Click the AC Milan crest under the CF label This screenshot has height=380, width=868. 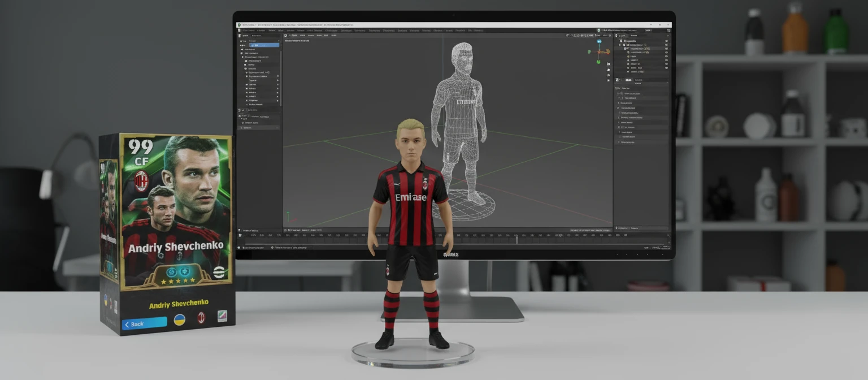141,181
